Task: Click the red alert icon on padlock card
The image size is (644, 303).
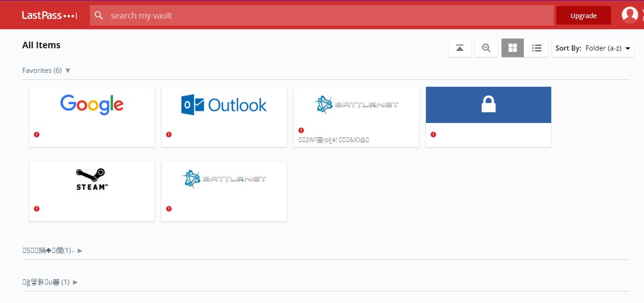Action: (434, 135)
